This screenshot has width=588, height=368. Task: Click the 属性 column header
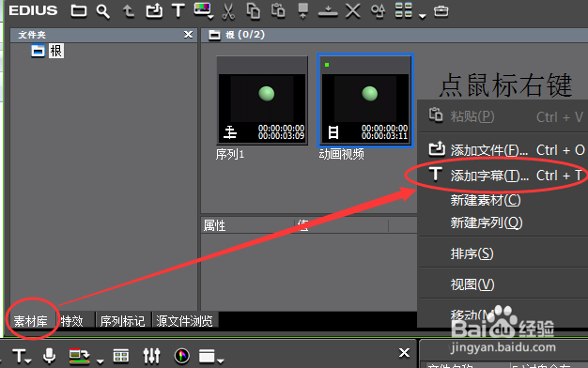[x=247, y=225]
